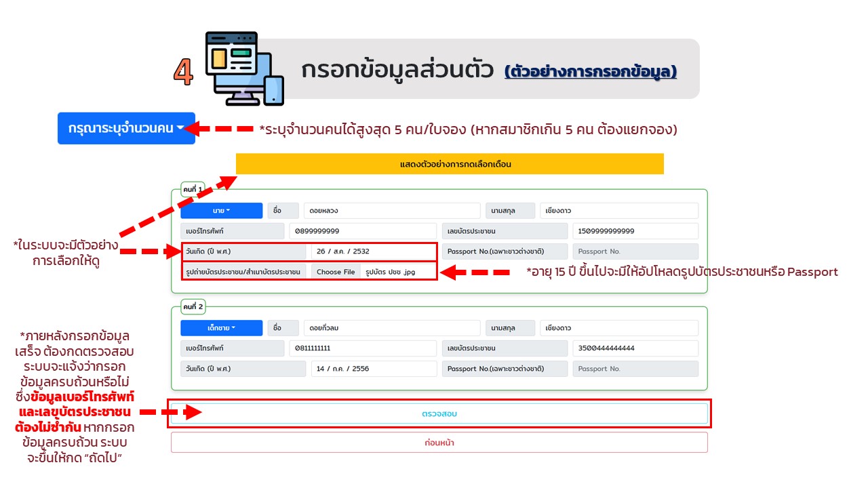Click the Choose File button
This screenshot has width=868, height=488.
[336, 272]
